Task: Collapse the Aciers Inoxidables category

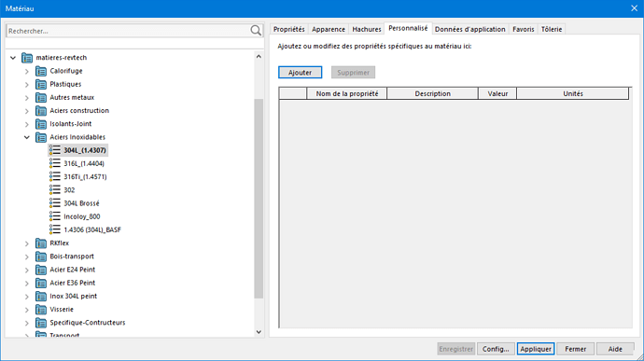Action: coord(27,137)
